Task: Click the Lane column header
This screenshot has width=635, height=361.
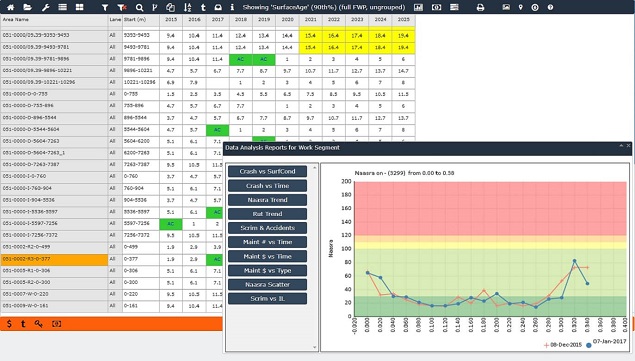Action: (x=115, y=20)
